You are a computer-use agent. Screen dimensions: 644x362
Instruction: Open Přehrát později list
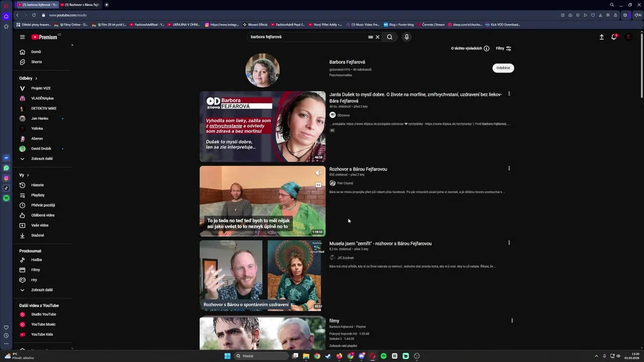coord(42,205)
